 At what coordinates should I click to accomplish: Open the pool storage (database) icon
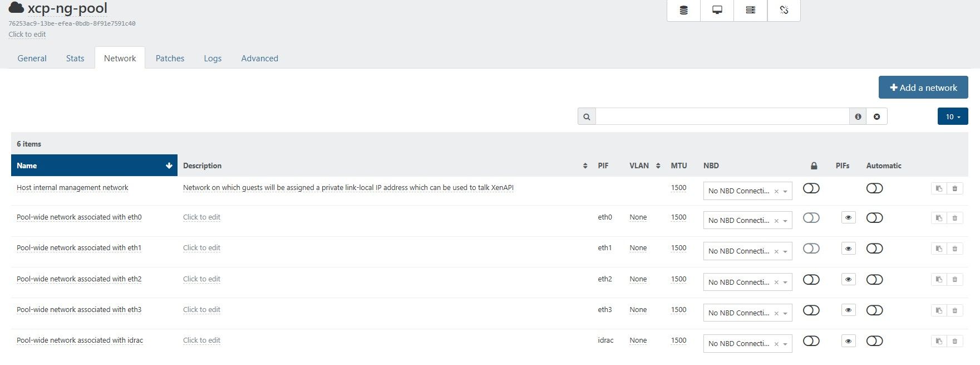pos(683,10)
